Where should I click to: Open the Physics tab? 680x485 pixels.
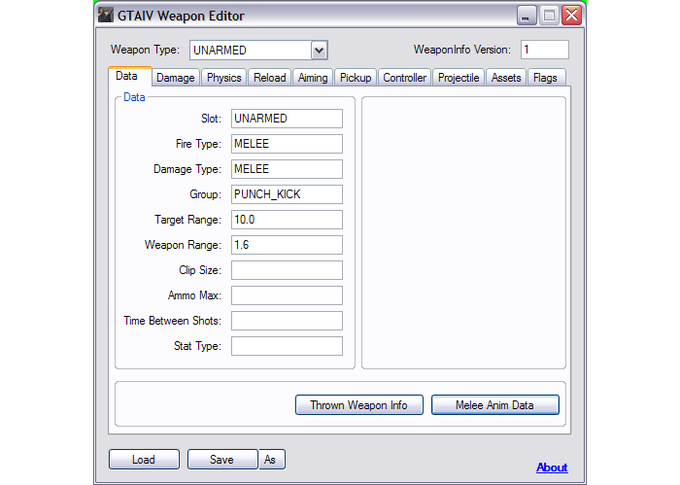coord(224,78)
